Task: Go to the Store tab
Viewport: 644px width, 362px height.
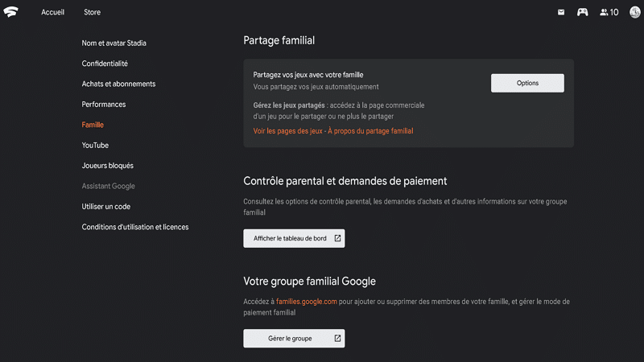Action: click(92, 12)
